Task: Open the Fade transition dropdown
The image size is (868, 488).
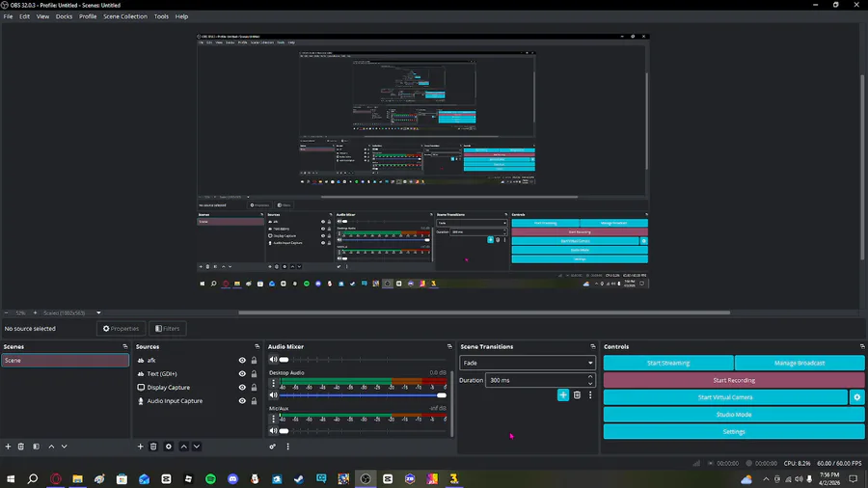Action: (527, 363)
